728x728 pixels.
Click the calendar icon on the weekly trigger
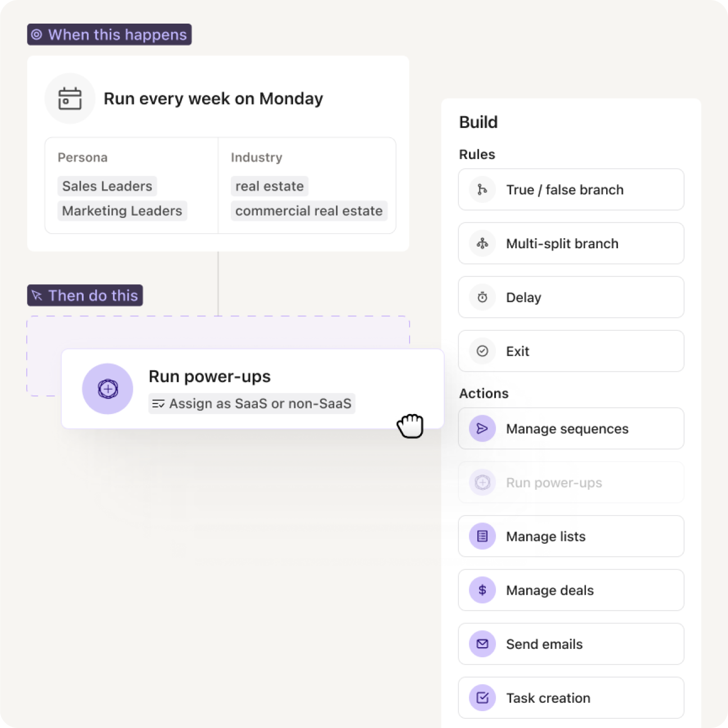point(69,98)
